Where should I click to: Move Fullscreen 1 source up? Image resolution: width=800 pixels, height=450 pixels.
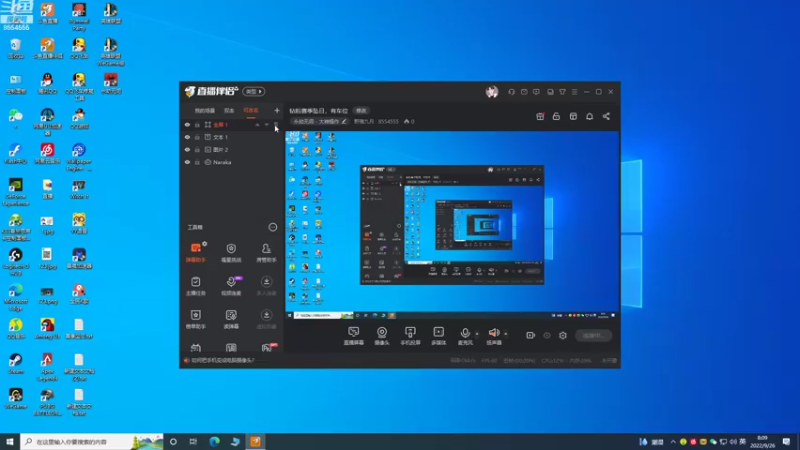pos(257,124)
